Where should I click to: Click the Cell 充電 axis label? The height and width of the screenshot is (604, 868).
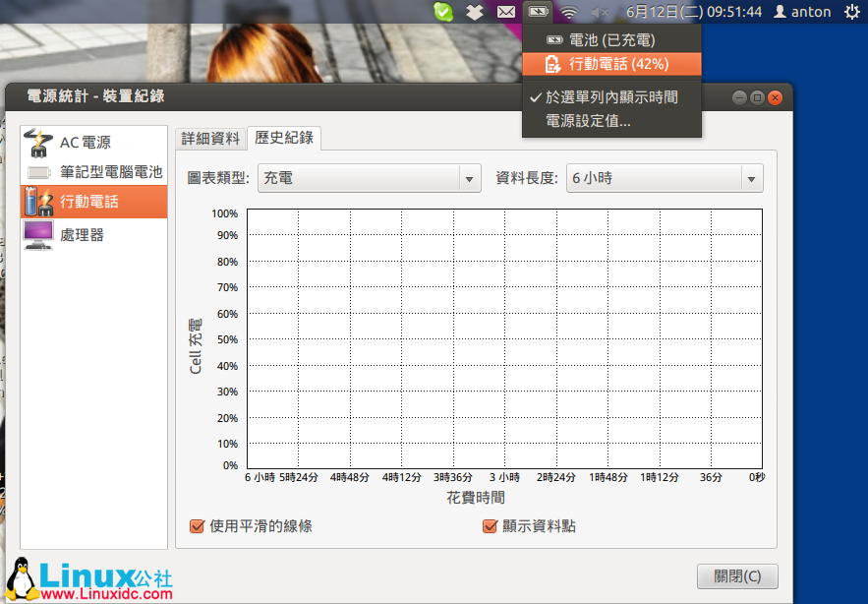(196, 346)
